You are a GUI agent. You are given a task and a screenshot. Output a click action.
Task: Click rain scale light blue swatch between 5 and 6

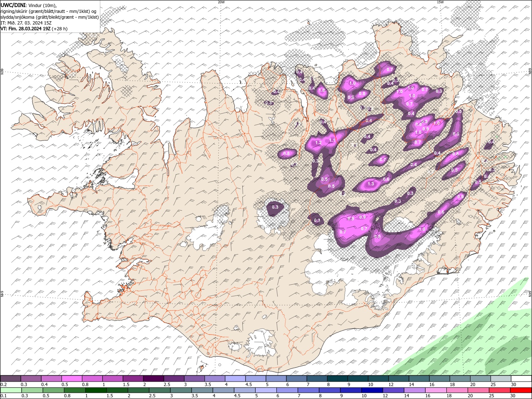(x=266, y=390)
